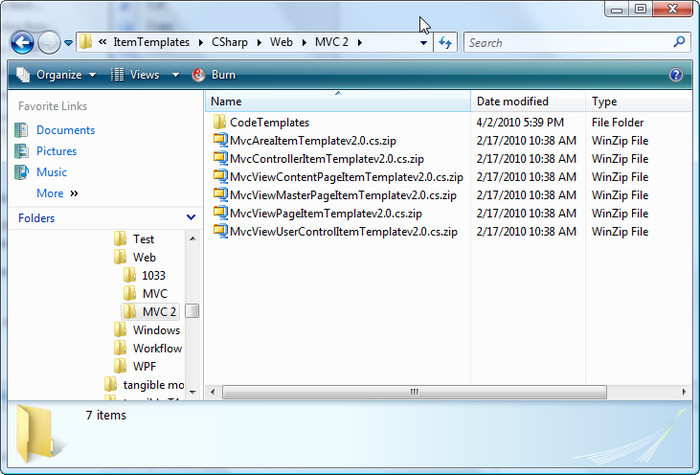
Task: Focus the Search input box
Action: coord(567,43)
